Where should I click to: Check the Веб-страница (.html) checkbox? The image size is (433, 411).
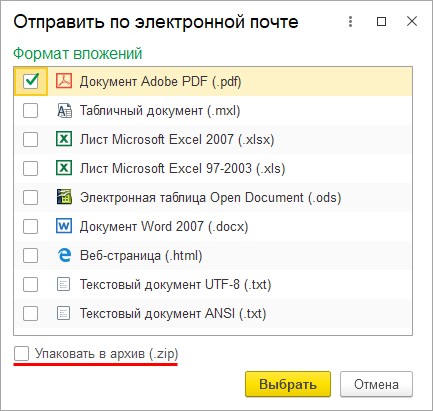pos(31,256)
